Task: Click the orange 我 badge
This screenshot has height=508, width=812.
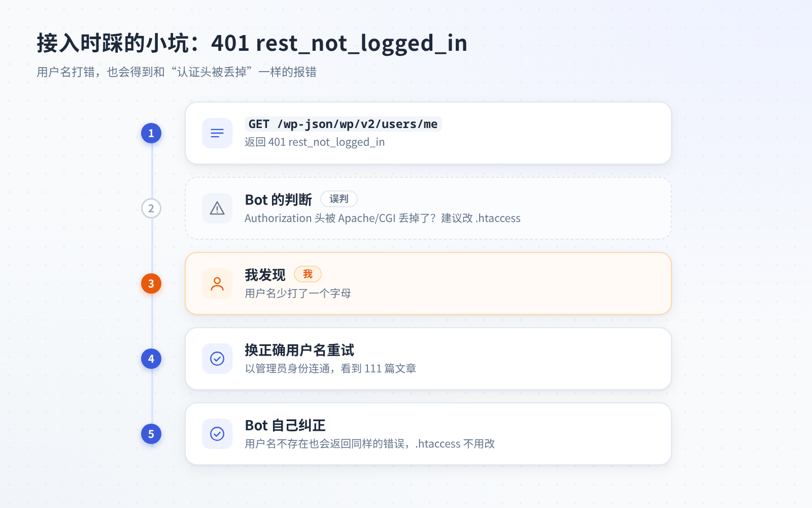Action: (308, 274)
